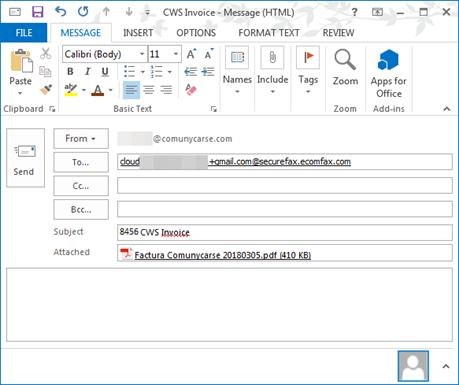The image size is (459, 385).
Task: Apply yellow text highlight color
Action: pos(71,90)
